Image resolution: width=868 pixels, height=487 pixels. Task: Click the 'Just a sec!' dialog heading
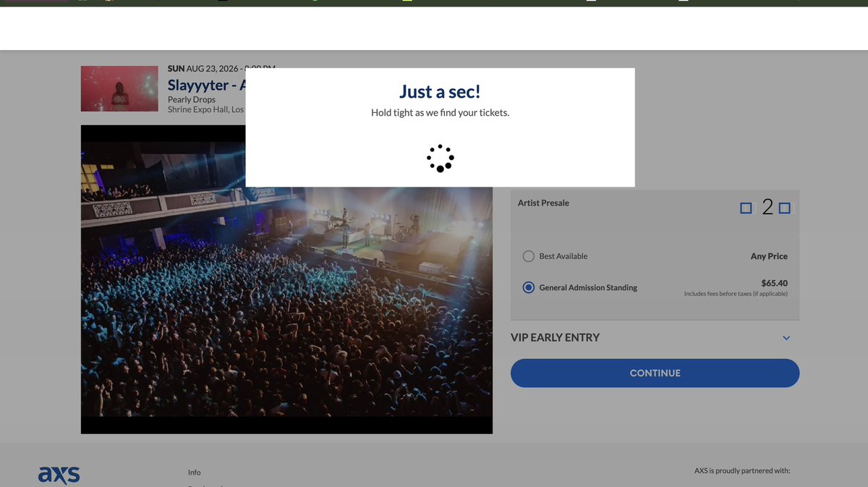[x=440, y=92]
